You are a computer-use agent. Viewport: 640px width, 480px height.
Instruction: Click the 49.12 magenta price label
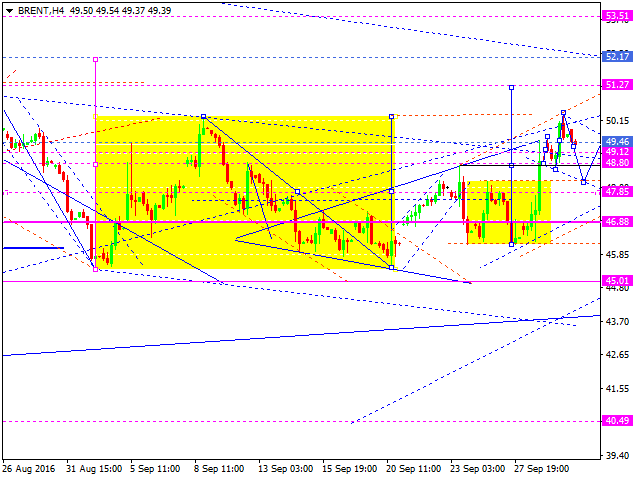click(x=617, y=152)
